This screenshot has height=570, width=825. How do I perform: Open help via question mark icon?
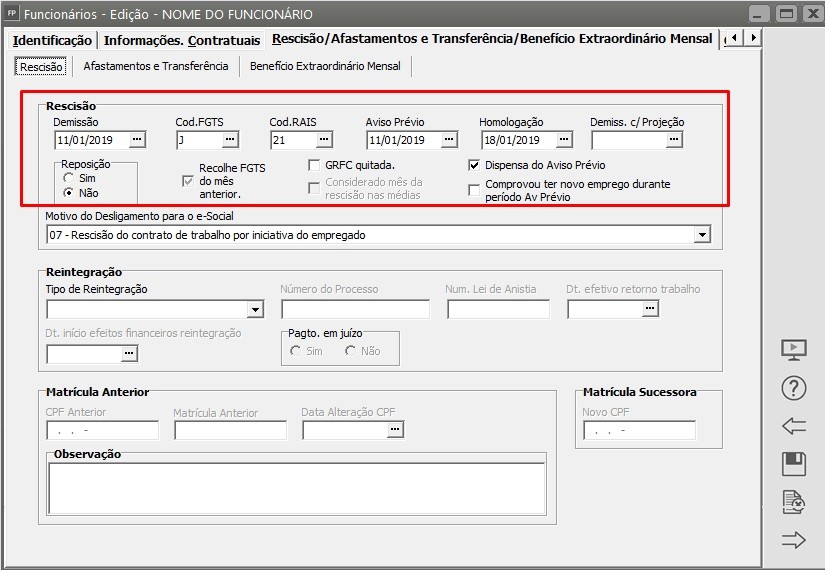tap(793, 388)
